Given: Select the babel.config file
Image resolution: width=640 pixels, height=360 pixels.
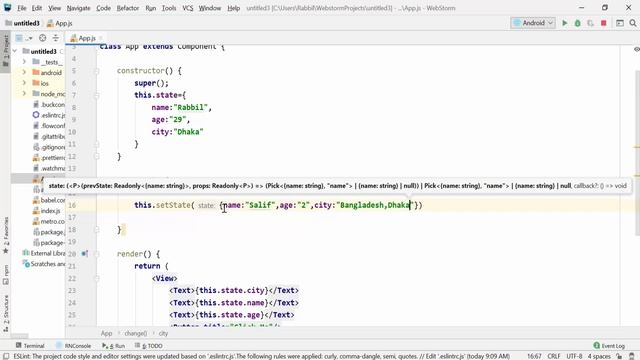Looking at the screenshot, I should coord(49,200).
